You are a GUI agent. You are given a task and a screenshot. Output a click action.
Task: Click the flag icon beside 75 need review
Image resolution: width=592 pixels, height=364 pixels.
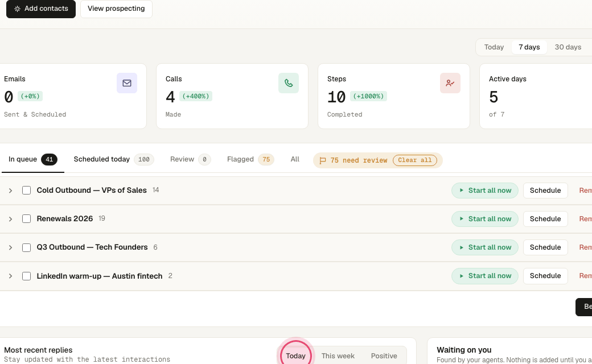coord(322,161)
